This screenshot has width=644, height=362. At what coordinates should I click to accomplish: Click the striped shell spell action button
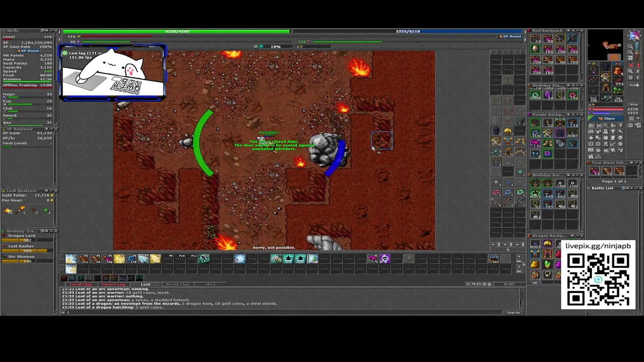[x=276, y=258]
